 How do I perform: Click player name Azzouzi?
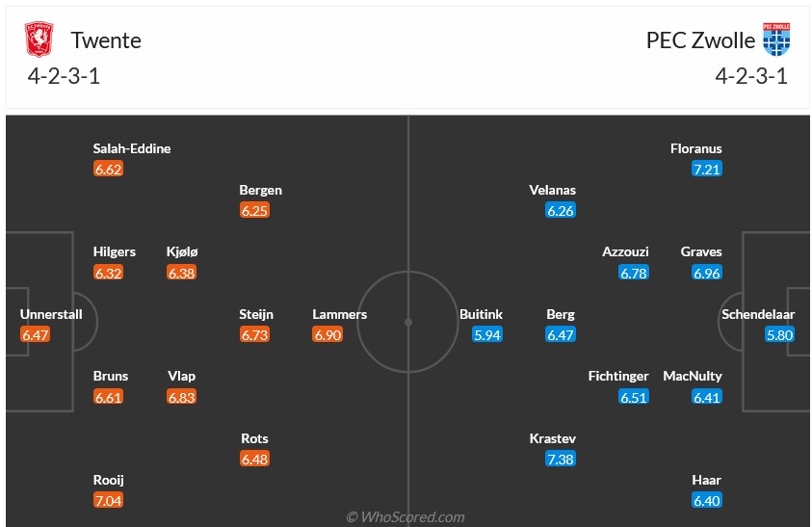click(625, 251)
